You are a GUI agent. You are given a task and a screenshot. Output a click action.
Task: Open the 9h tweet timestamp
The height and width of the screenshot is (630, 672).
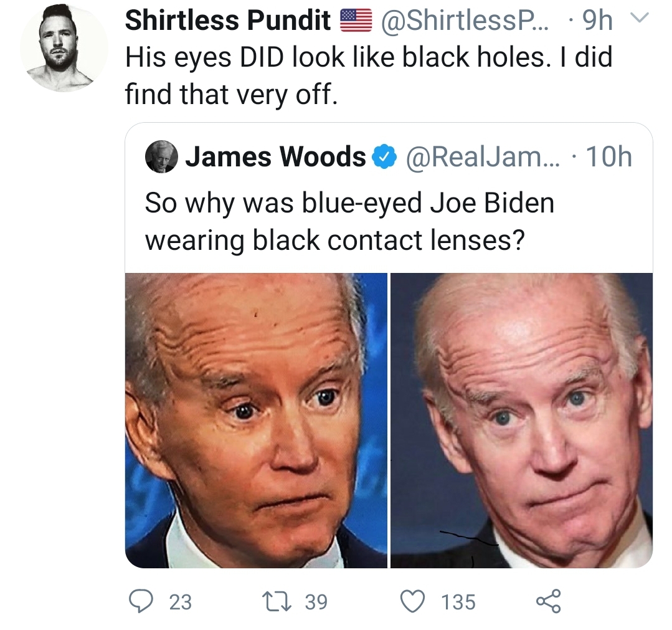pos(597,21)
